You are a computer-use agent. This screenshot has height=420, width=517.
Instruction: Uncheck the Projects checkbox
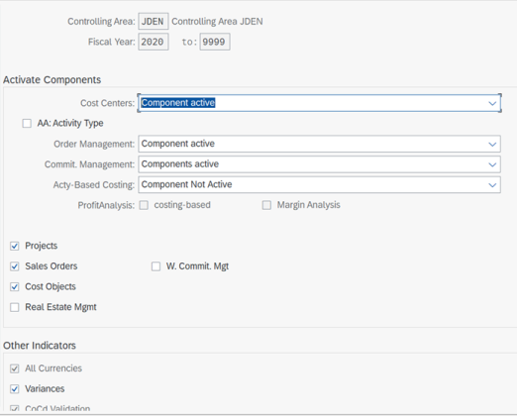tap(15, 246)
